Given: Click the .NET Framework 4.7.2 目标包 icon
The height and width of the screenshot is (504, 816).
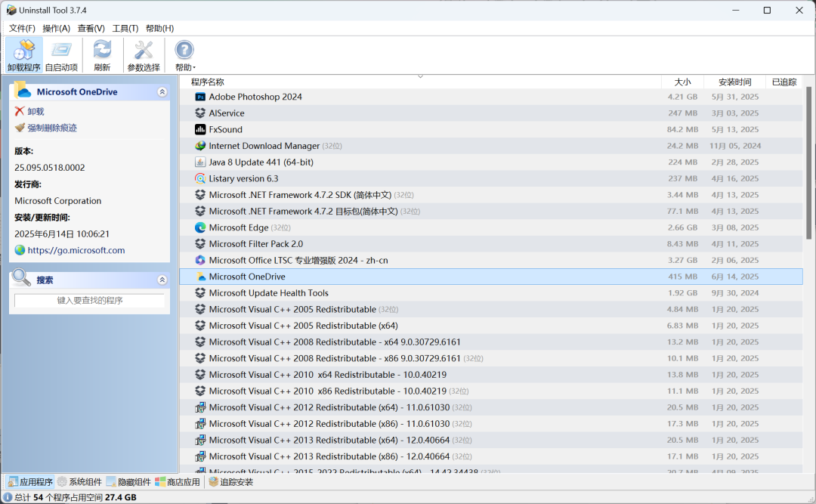Looking at the screenshot, I should click(200, 212).
